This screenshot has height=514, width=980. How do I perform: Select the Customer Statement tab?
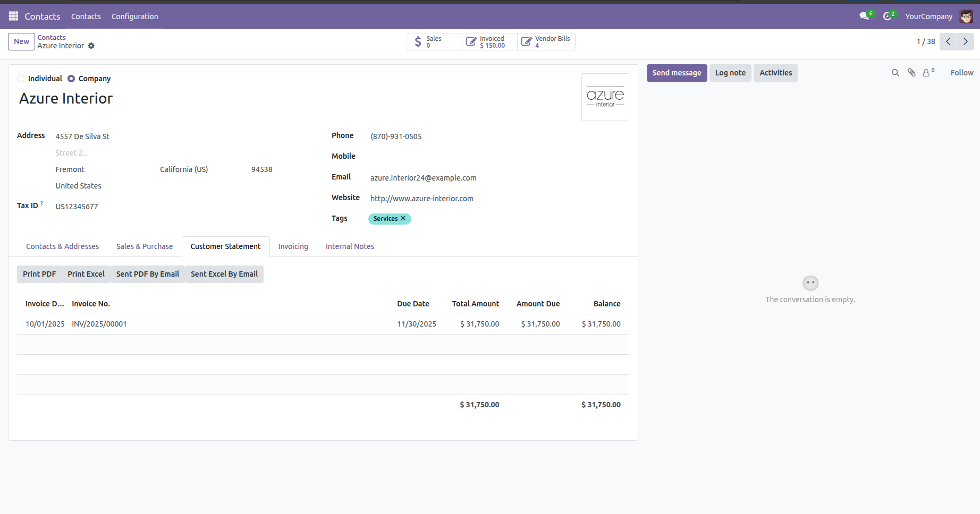[x=226, y=246]
